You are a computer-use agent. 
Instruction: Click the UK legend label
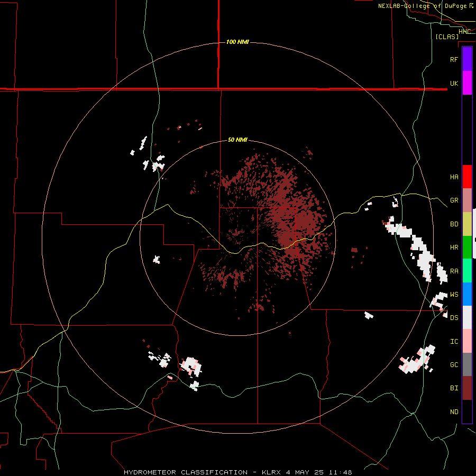tap(454, 83)
